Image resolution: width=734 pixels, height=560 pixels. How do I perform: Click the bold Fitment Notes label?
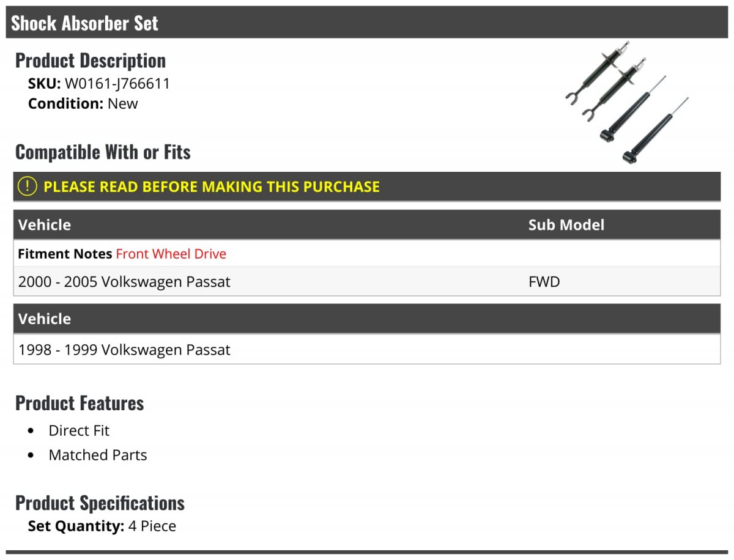coord(65,254)
